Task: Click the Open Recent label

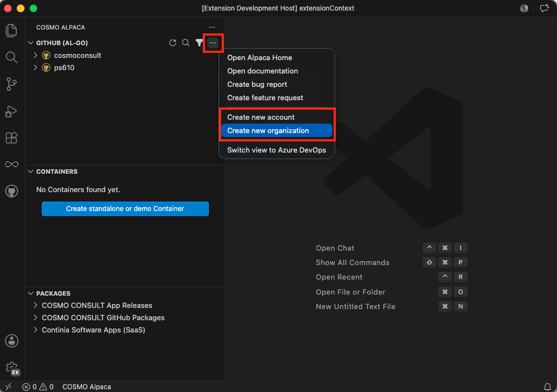Action: 339,277
